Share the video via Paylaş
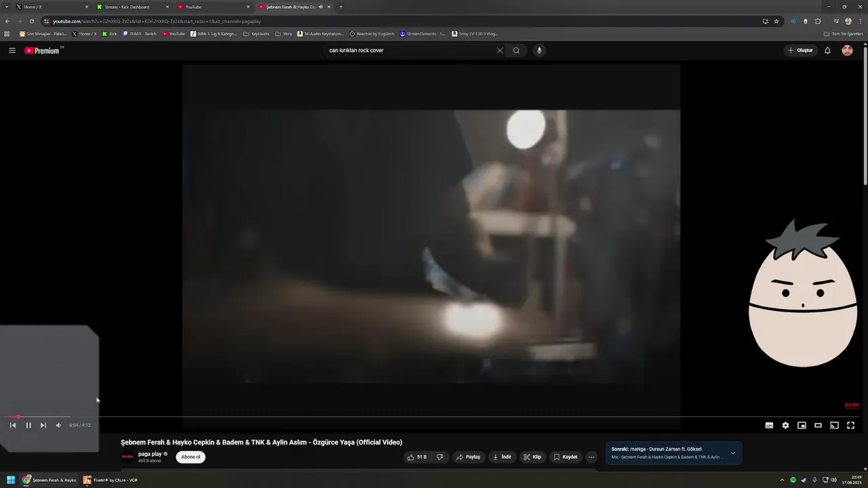Viewport: 868px width, 488px height. pos(468,457)
